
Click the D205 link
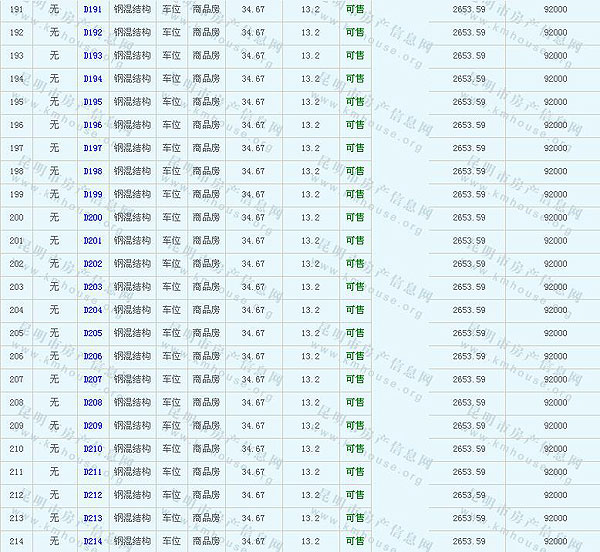93,333
